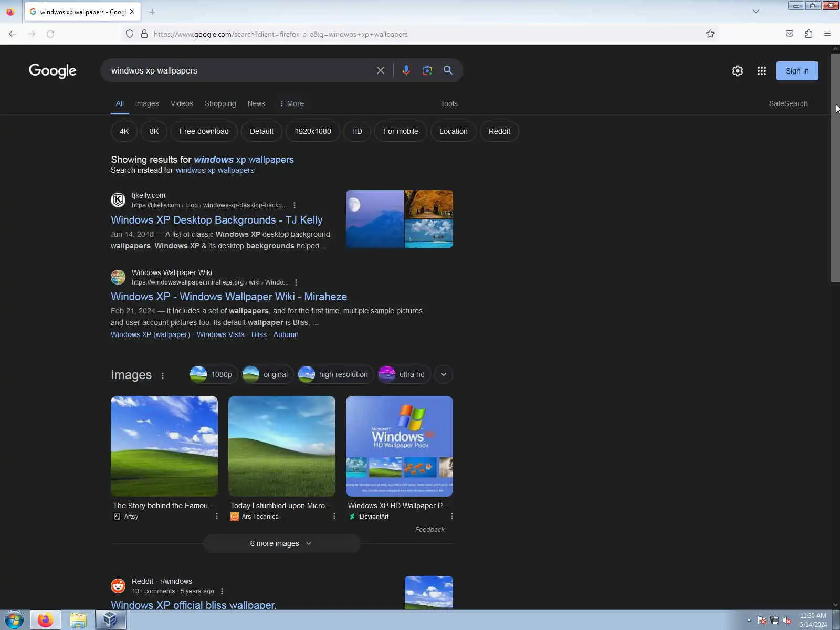Show hidden system tray icons
The image size is (840, 630).
[x=749, y=621]
